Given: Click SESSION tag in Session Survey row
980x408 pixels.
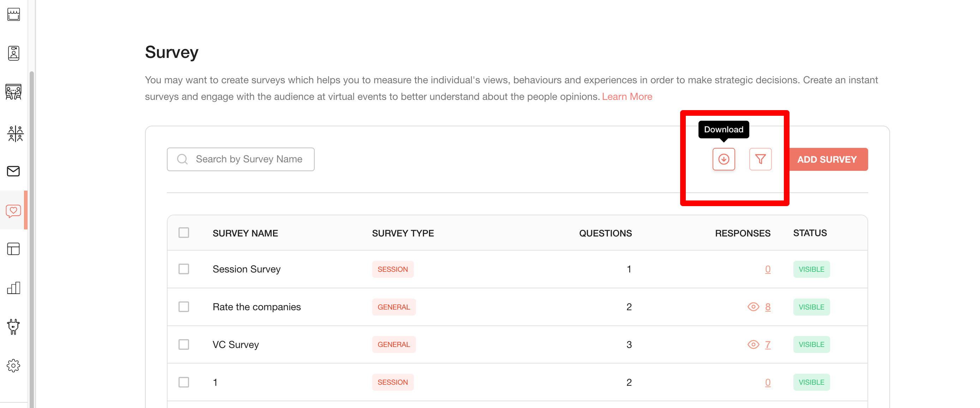Looking at the screenshot, I should coord(393,269).
